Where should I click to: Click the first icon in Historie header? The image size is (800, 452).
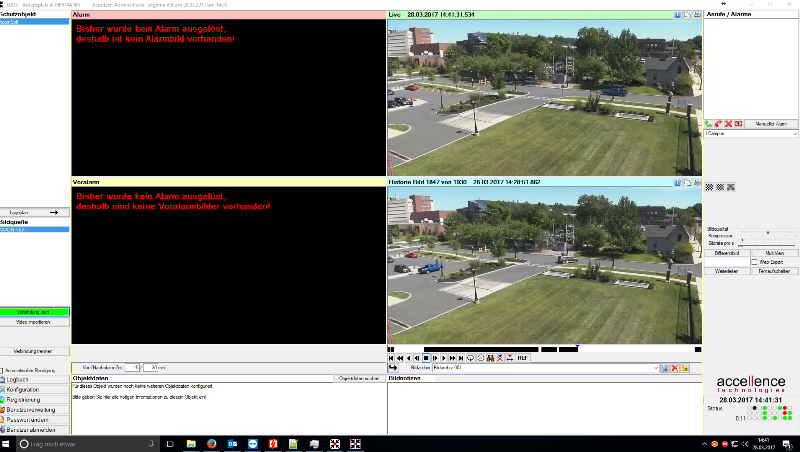coord(678,182)
